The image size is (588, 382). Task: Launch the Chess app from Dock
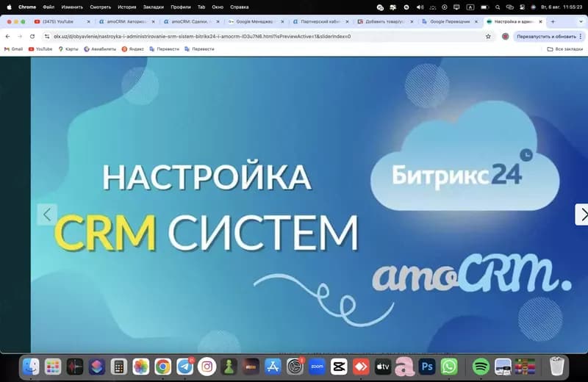pyautogui.click(x=229, y=367)
